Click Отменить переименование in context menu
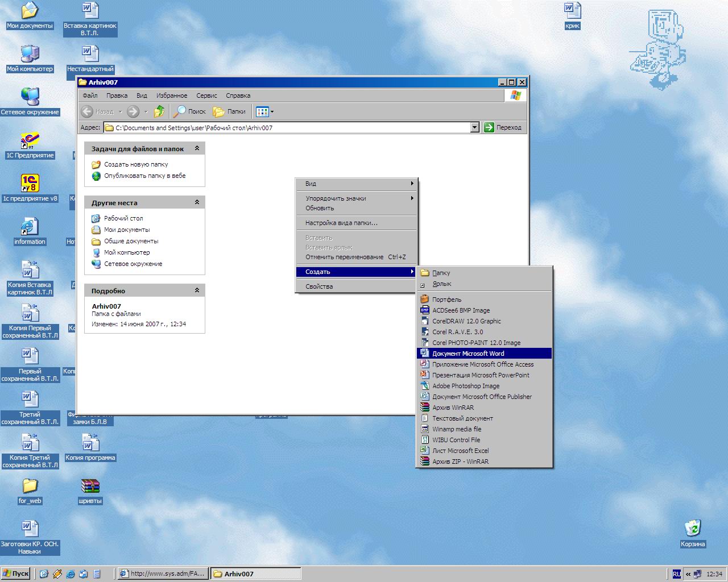728x582 pixels. [x=357, y=257]
